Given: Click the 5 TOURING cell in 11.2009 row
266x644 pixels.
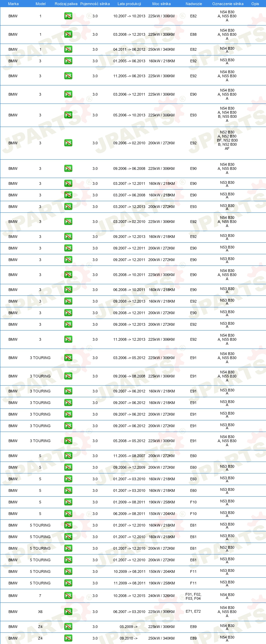Looking at the screenshot, I should click(40, 583).
